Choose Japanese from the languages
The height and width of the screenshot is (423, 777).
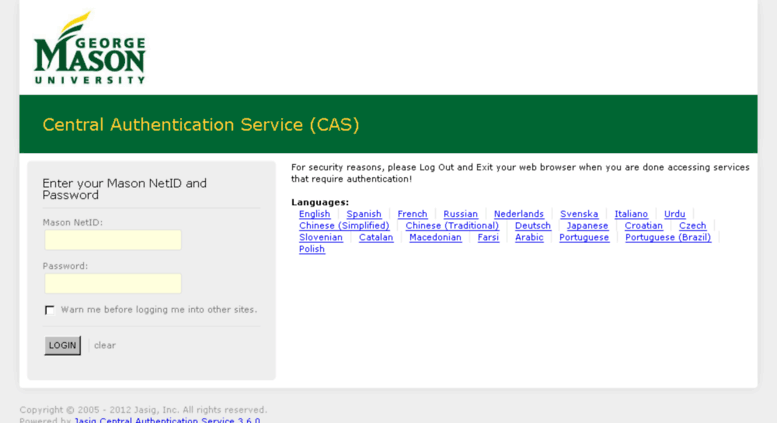tap(588, 226)
